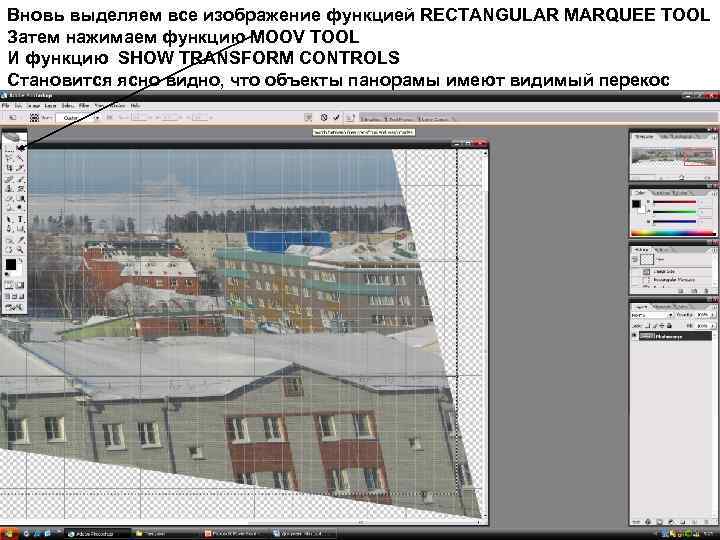The image size is (720, 540).
Task: Open the Windows Start button
Action: (x=9, y=534)
